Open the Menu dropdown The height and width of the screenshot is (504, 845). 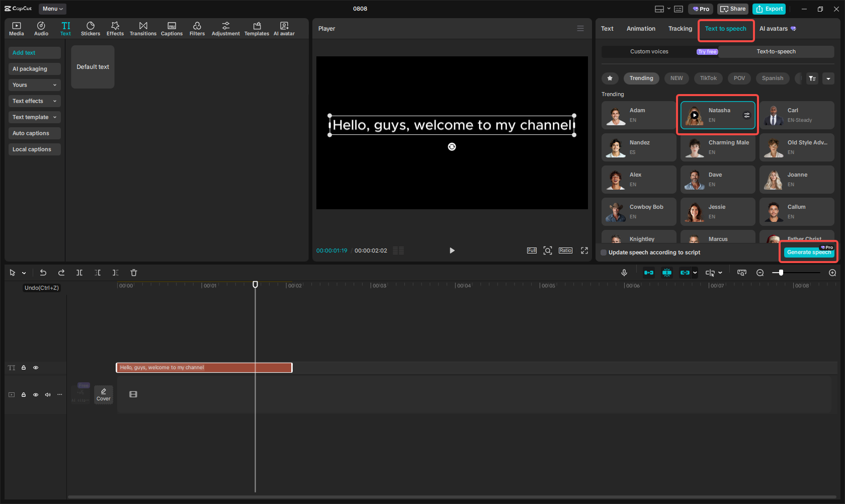click(52, 9)
